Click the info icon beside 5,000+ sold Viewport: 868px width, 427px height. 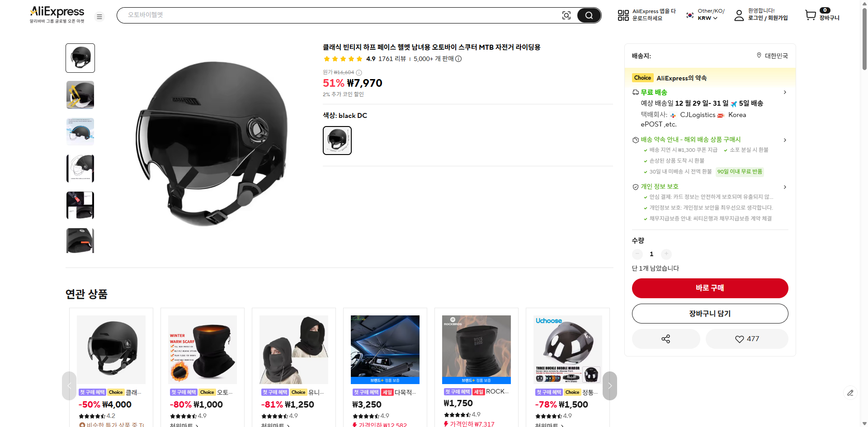pyautogui.click(x=458, y=59)
